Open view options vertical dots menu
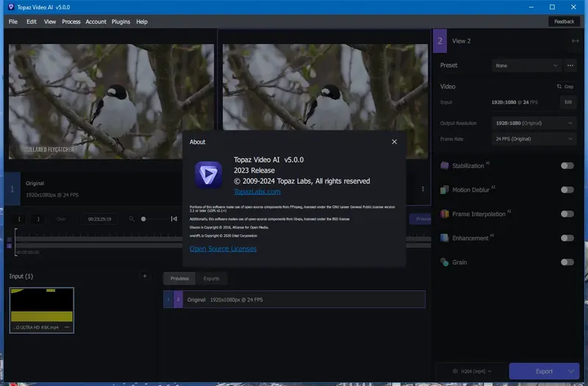This screenshot has width=588, height=386. tap(423, 189)
